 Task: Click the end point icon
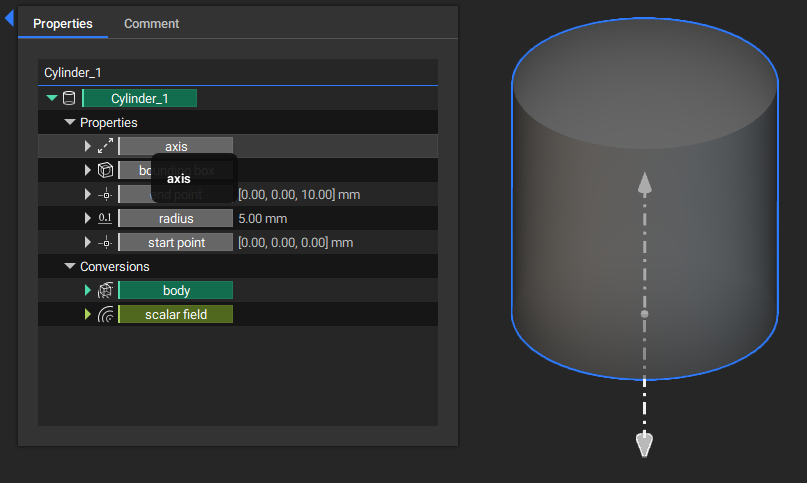click(105, 194)
